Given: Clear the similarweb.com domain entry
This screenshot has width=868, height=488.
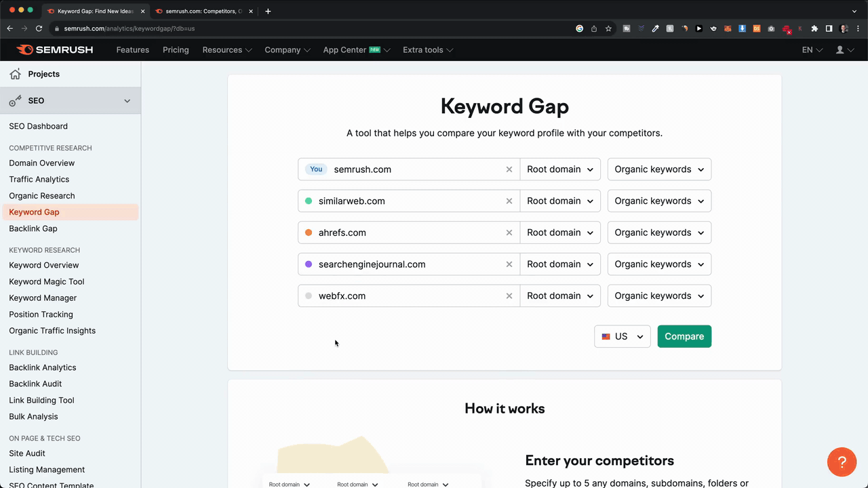Looking at the screenshot, I should tap(509, 201).
